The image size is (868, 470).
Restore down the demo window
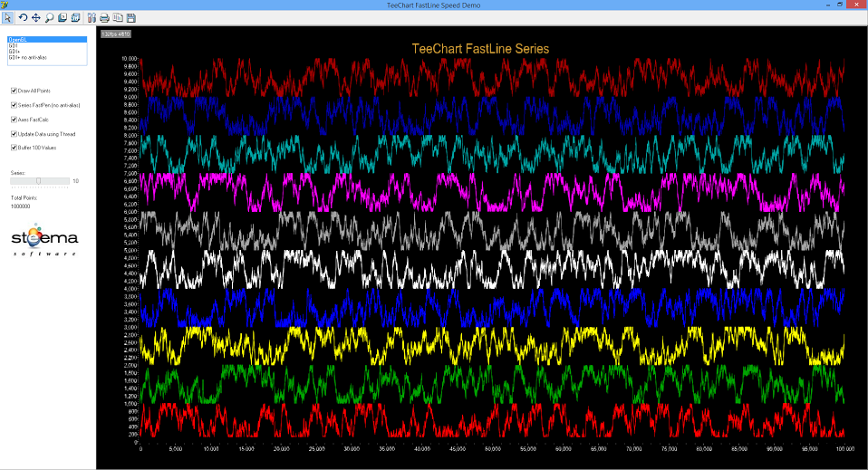(x=840, y=5)
